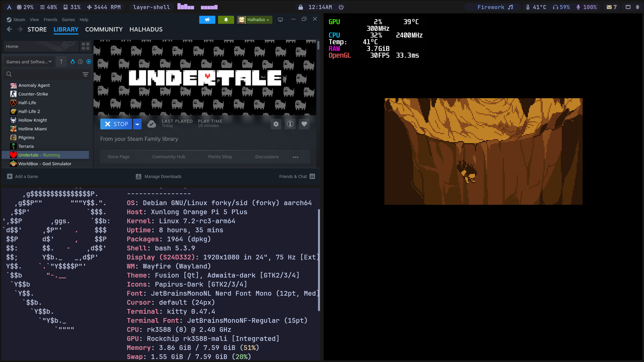Show more Undertale links via ellipsis
The width and height of the screenshot is (644, 362).
296,157
